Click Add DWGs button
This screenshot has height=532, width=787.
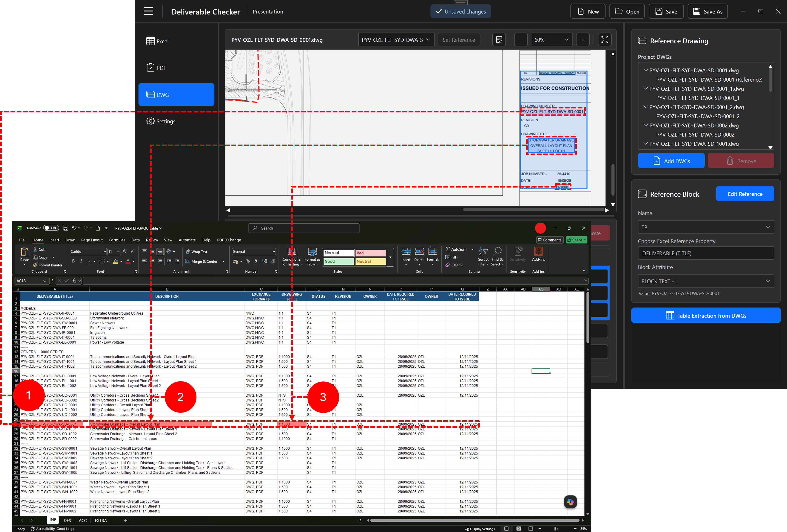(x=671, y=161)
